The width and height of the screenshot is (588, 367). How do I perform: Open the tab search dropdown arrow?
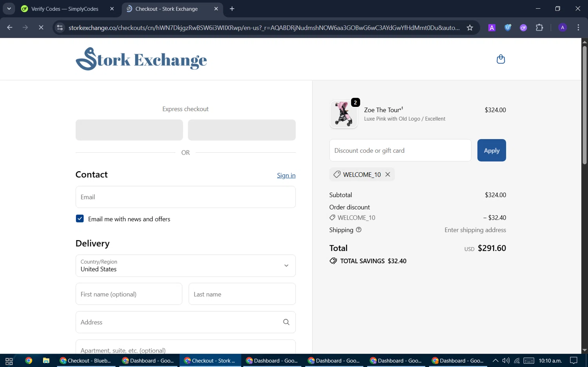click(x=9, y=9)
